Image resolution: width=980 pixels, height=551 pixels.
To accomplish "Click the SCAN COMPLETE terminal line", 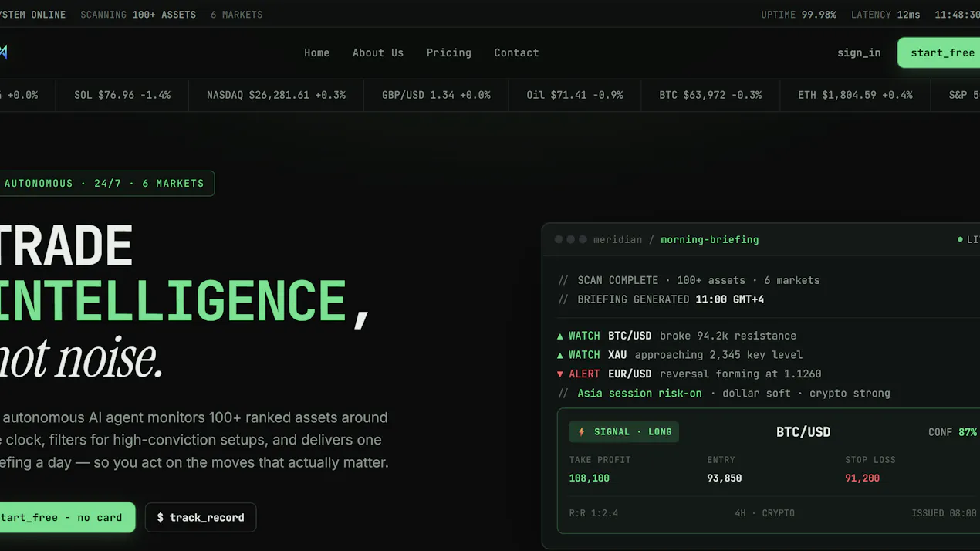I will point(688,280).
